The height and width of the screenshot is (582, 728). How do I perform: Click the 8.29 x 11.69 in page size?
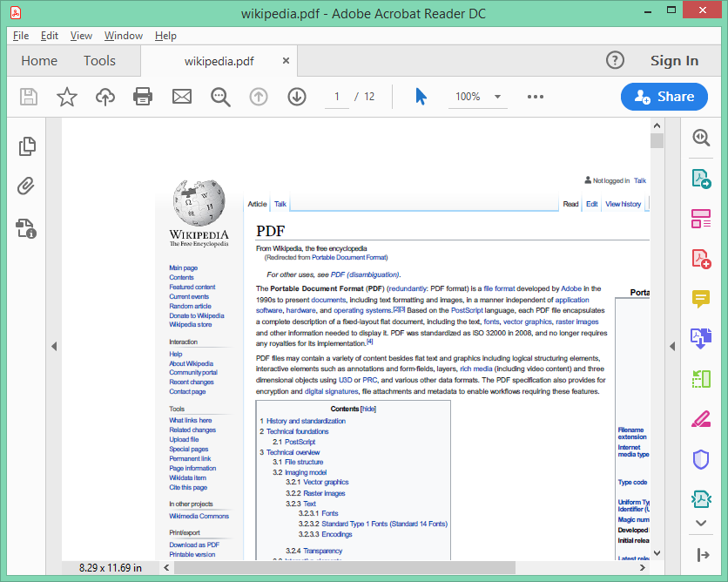(x=111, y=567)
